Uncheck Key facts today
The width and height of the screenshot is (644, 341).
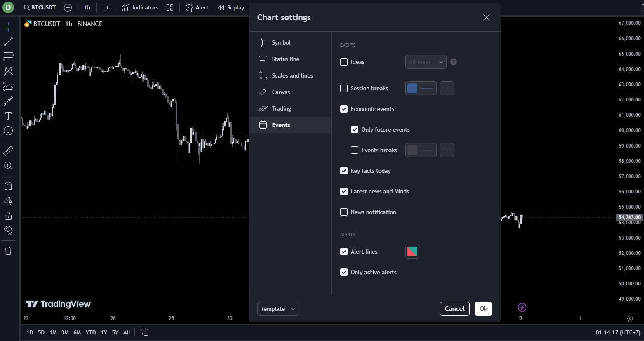(x=344, y=171)
